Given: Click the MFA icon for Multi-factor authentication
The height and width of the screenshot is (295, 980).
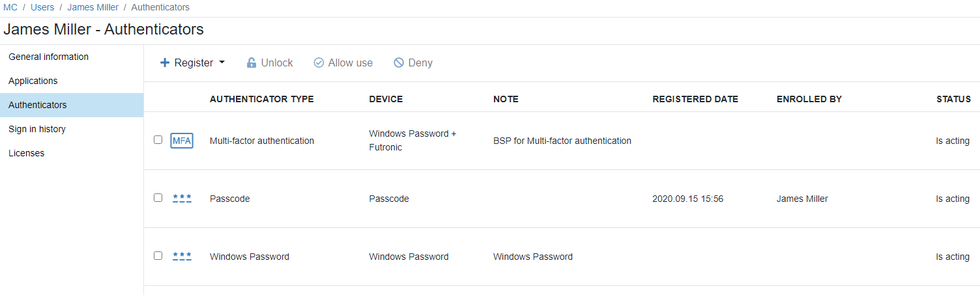Looking at the screenshot, I should 182,141.
